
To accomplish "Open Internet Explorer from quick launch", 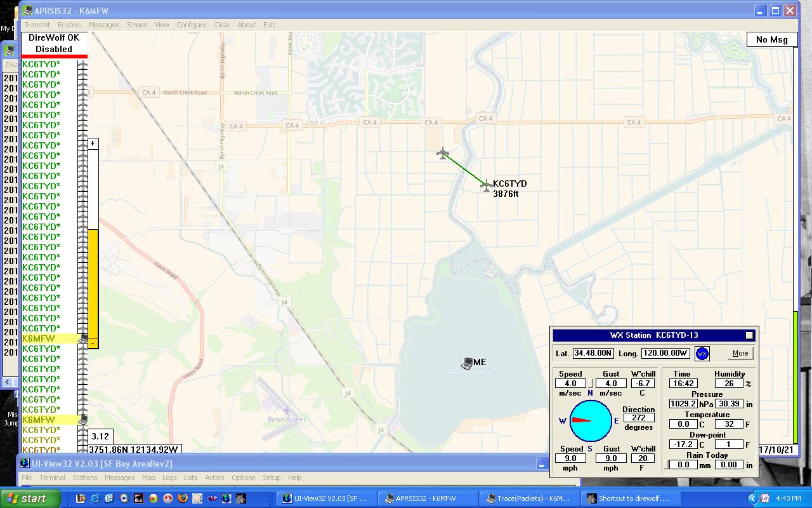I will coord(95,498).
